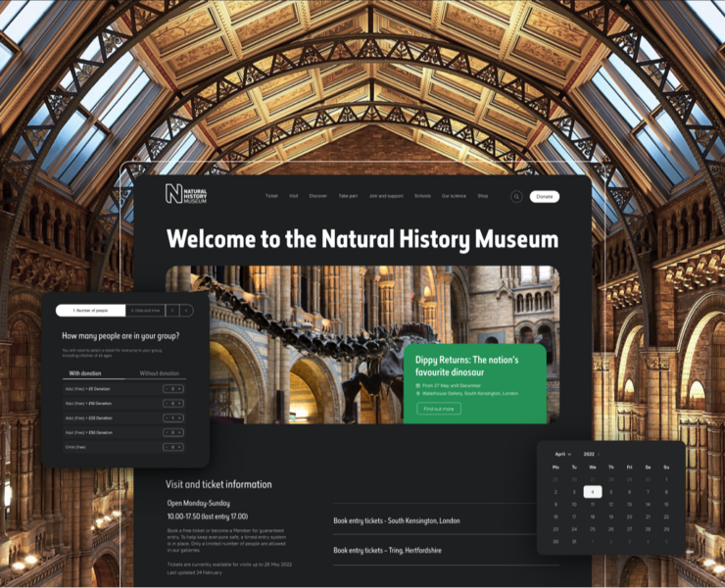Increase the Child (free) ticket count

tap(180, 447)
